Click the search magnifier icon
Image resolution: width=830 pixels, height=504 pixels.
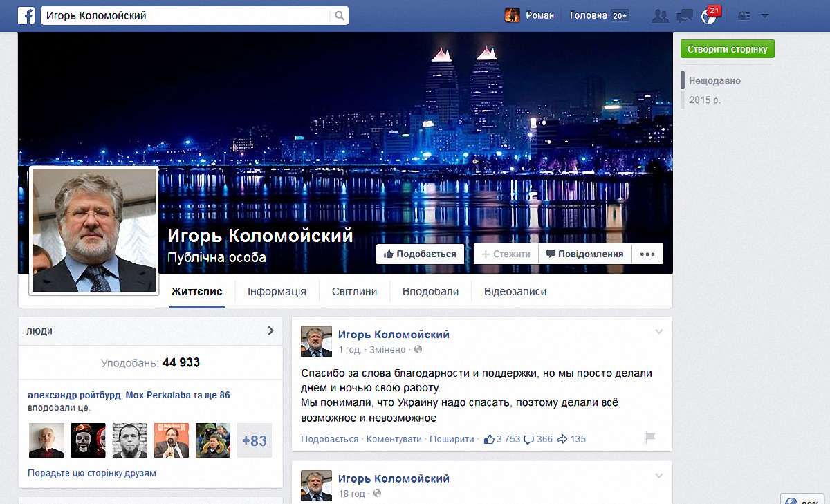pos(339,15)
